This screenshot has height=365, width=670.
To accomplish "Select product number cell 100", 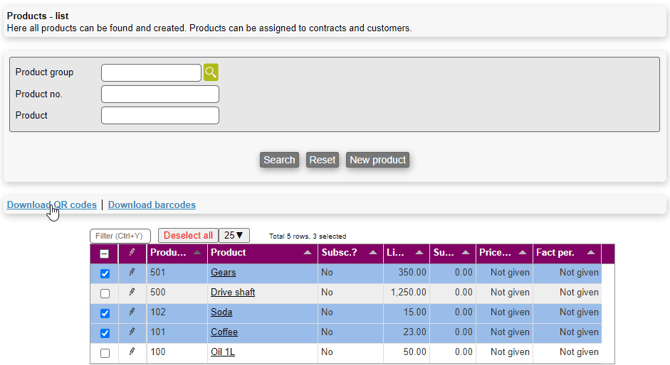I will pos(177,352).
